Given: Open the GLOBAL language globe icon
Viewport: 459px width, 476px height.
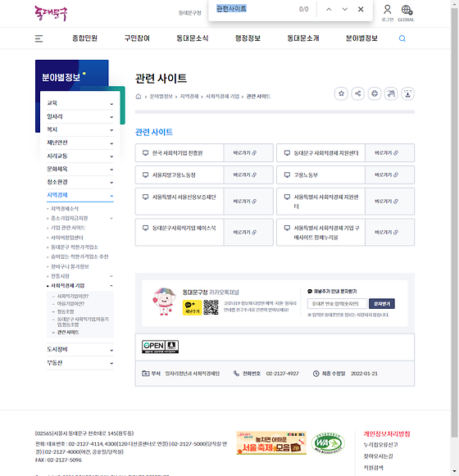Looking at the screenshot, I should (407, 13).
